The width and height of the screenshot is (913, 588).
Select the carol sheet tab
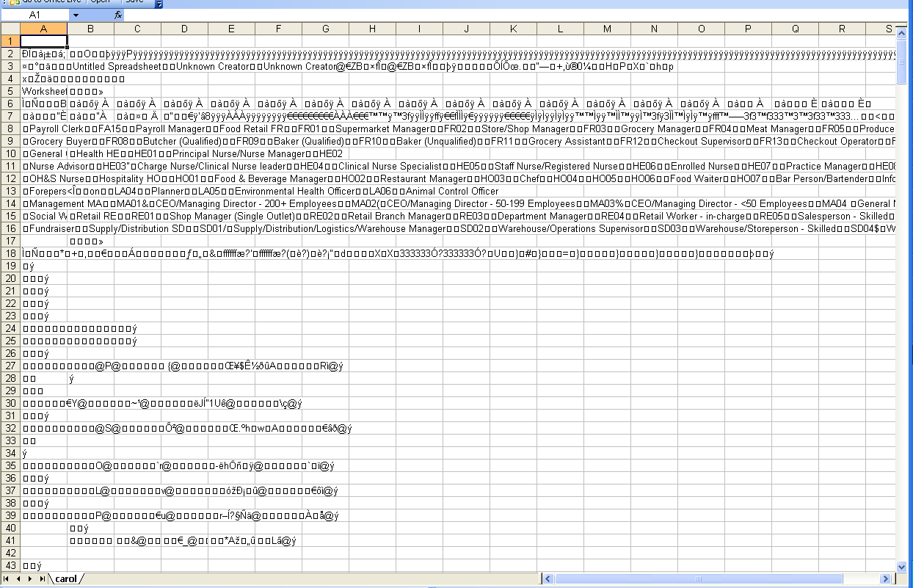pos(66,579)
